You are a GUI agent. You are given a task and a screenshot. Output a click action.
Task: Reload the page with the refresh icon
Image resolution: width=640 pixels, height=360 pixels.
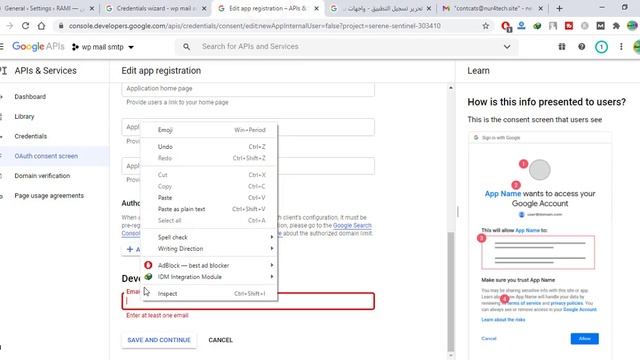25,26
